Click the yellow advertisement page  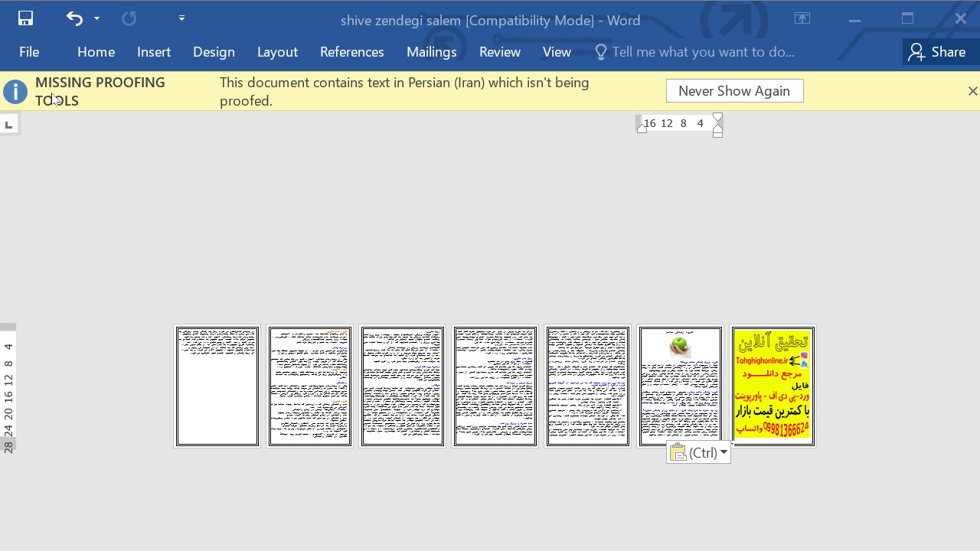[773, 386]
